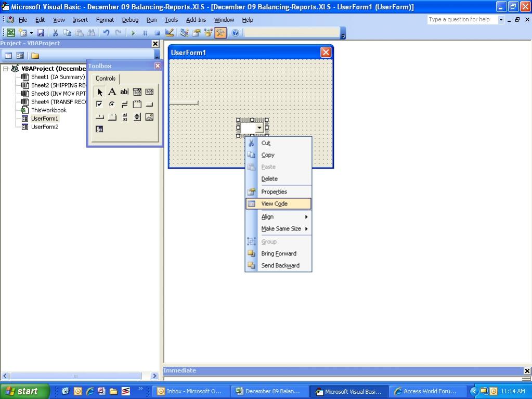Click the Help question mark toolbar icon

pyautogui.click(x=236, y=33)
